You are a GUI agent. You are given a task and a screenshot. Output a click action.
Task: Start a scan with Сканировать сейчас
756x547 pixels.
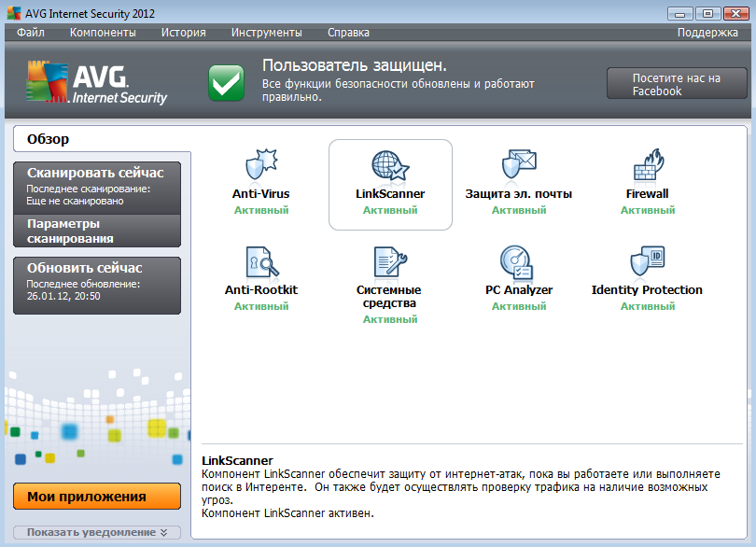[97, 188]
